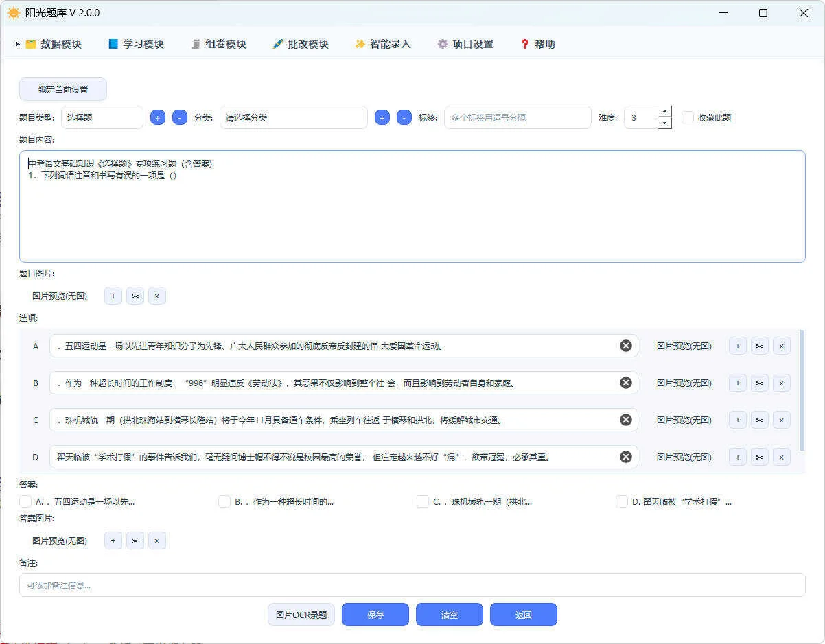Open the 智能录入 menu

click(x=382, y=43)
